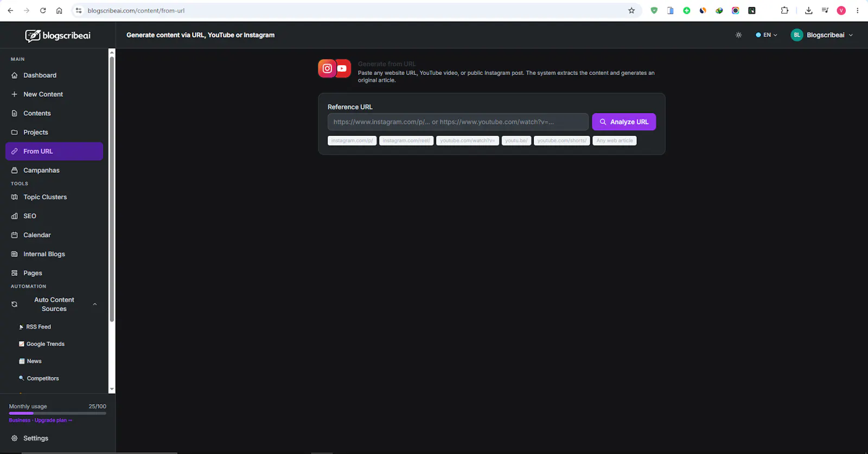Click the instagram.com/reel/ chip
The width and height of the screenshot is (868, 454).
point(406,141)
